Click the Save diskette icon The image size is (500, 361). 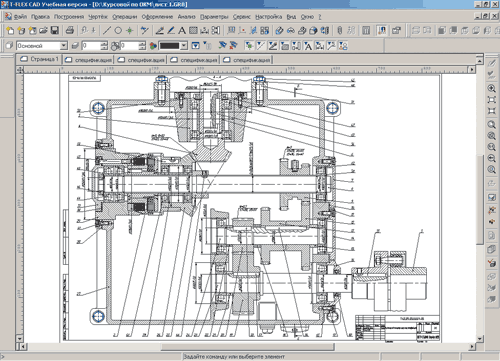tap(55, 31)
